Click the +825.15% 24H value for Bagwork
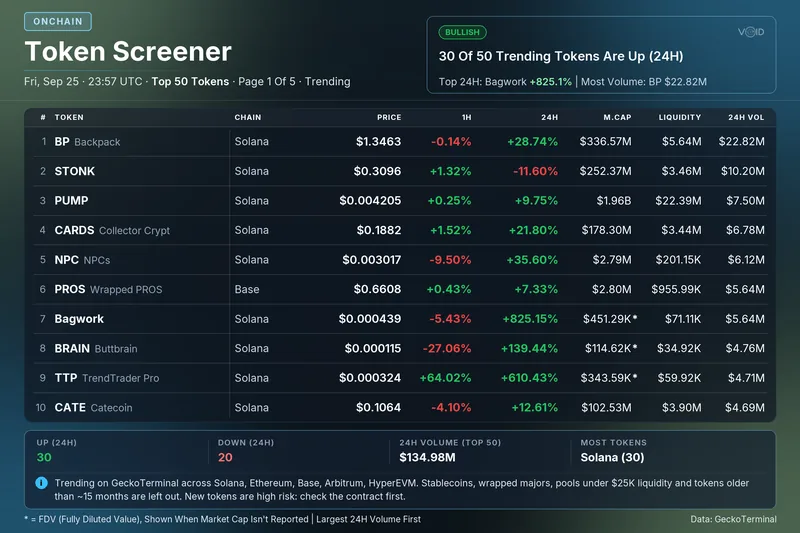Screen dimensions: 800x533 [530, 319]
